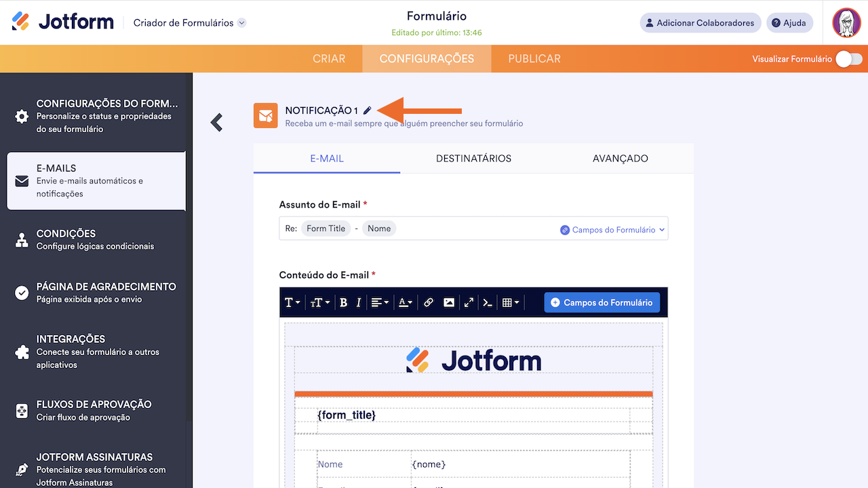Click the Formulário title at top
Viewport: 868px width, 488px height.
click(x=437, y=16)
